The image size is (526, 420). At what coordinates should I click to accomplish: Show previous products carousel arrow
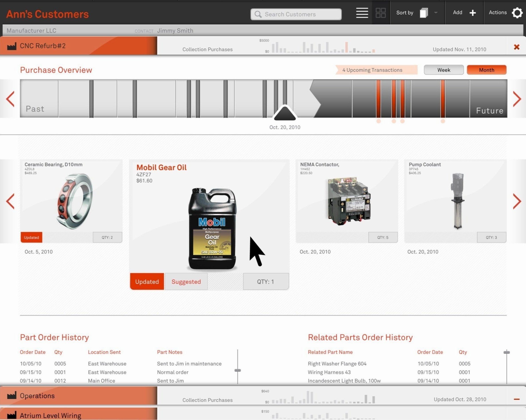click(x=10, y=201)
